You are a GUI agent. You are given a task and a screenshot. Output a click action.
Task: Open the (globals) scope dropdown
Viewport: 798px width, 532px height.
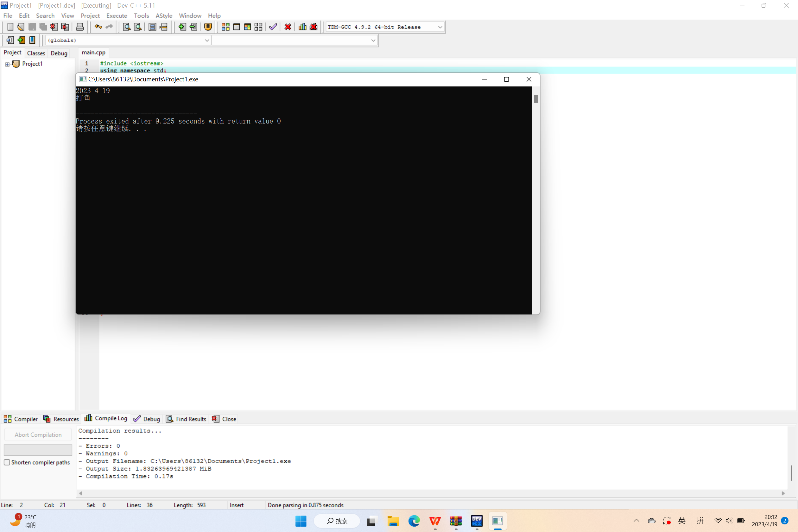(206, 41)
